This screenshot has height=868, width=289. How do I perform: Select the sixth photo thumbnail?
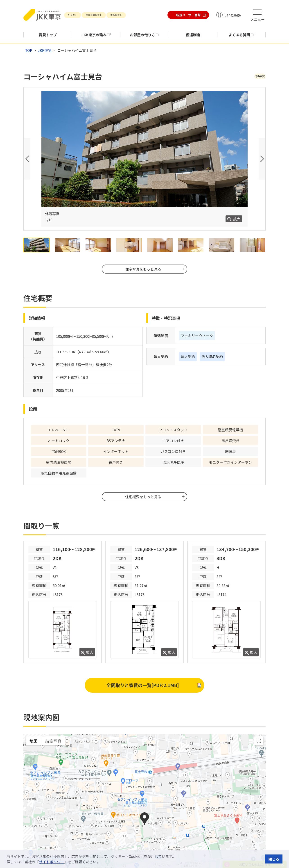pyautogui.click(x=191, y=245)
